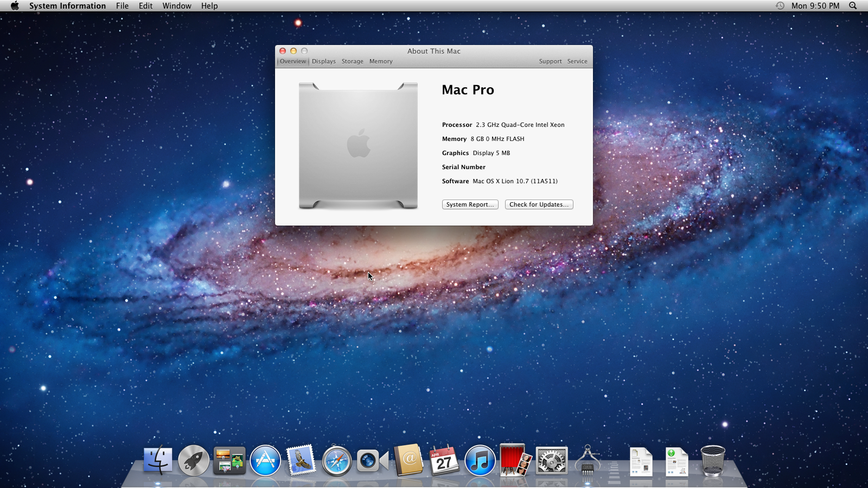Screen dimensions: 868x488
Task: Click Check for Updates button
Action: pyautogui.click(x=539, y=204)
